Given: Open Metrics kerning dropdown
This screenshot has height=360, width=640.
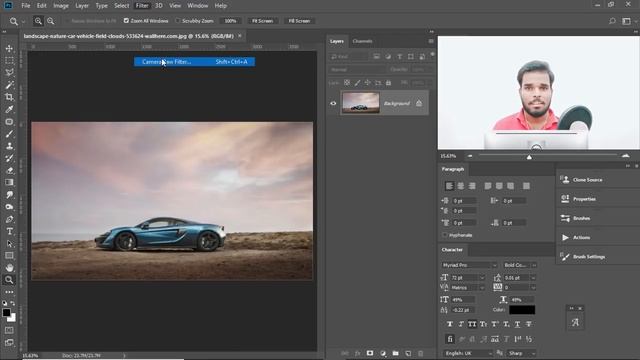Looking at the screenshot, I should [x=482, y=287].
